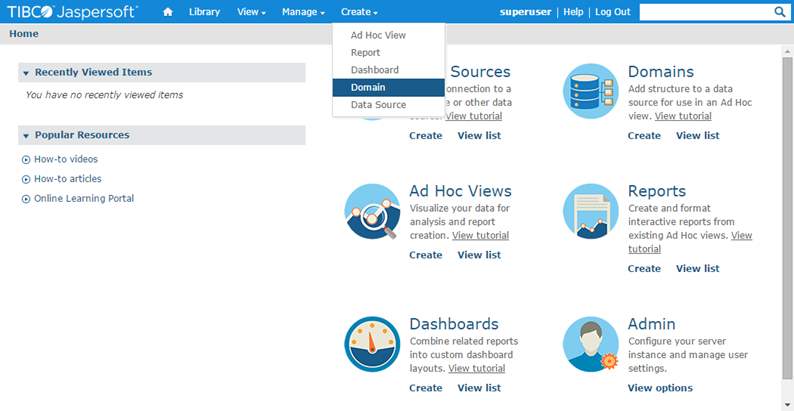Click the search magnifier icon
794x411 pixels.
[x=779, y=12]
